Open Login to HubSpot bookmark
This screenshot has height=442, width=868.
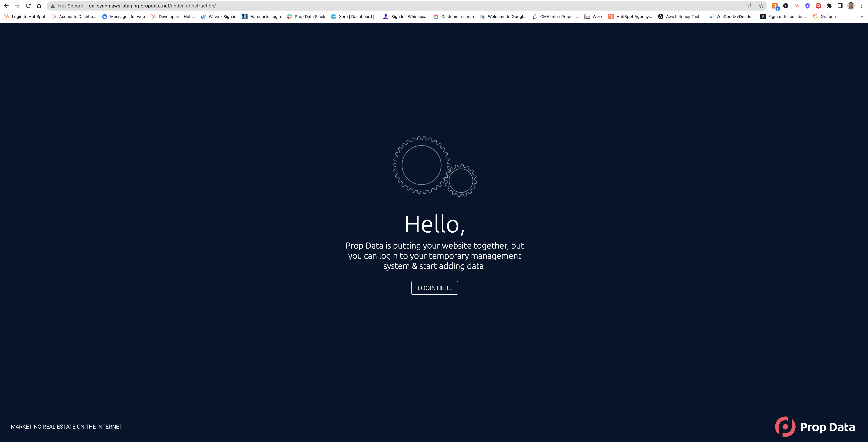tap(25, 16)
